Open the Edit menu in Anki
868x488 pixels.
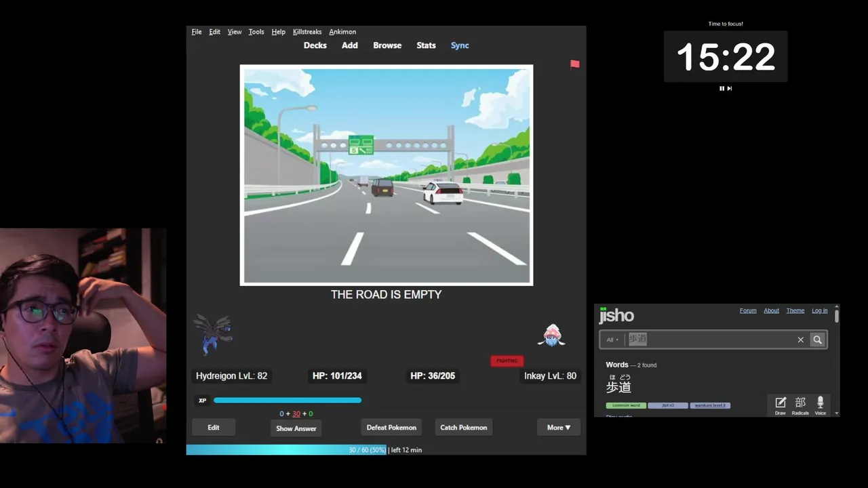(x=214, y=32)
